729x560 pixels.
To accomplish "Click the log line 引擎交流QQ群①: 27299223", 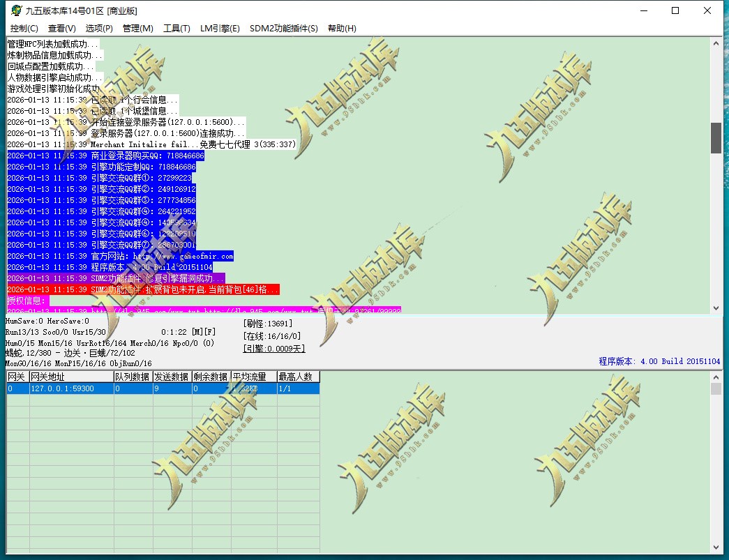I will pos(100,178).
